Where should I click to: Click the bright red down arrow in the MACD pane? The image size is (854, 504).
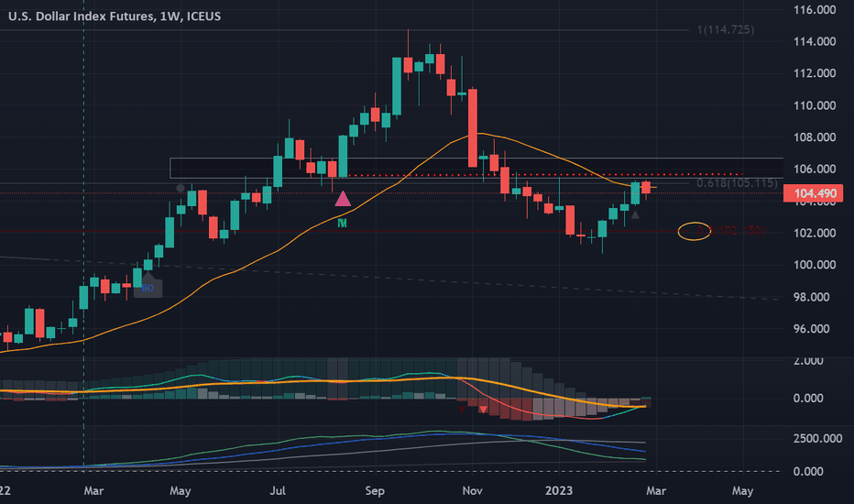[483, 409]
